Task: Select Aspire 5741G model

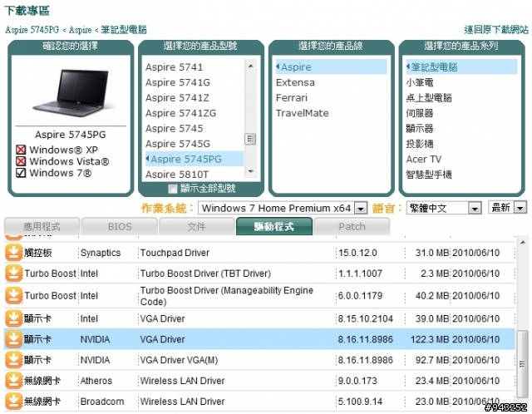Action: [178, 82]
